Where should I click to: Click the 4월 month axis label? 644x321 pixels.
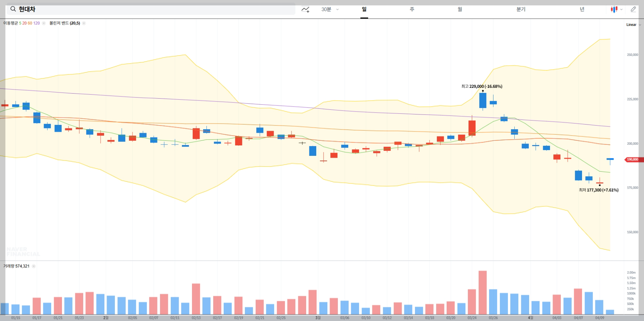530,318
